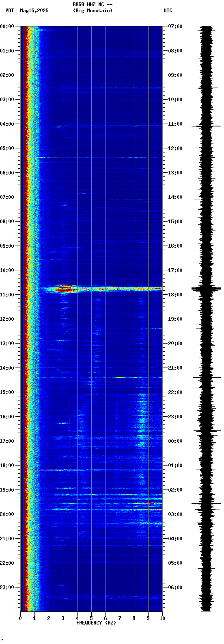224x644 pixels.
Task: Click the PDT '20:00' time label
Action: click(7, 514)
